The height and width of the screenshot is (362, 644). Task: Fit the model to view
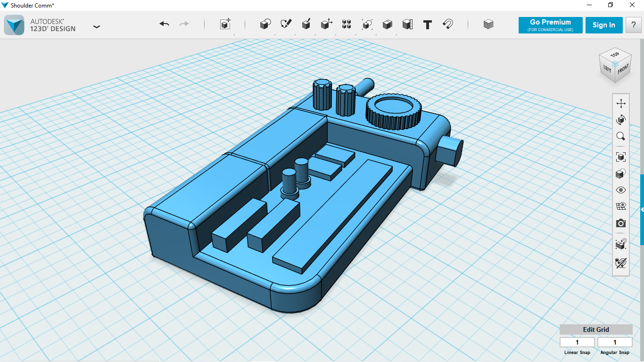[621, 157]
